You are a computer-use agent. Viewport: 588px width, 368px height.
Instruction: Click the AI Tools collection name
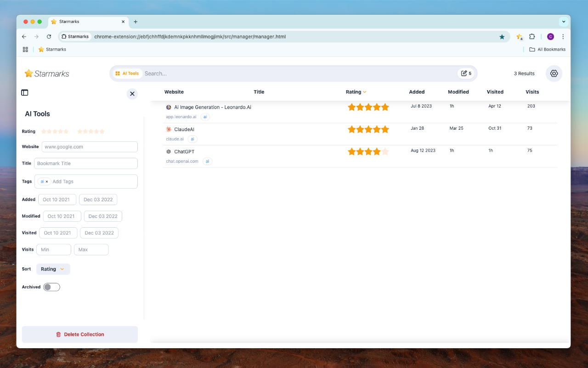pyautogui.click(x=37, y=114)
